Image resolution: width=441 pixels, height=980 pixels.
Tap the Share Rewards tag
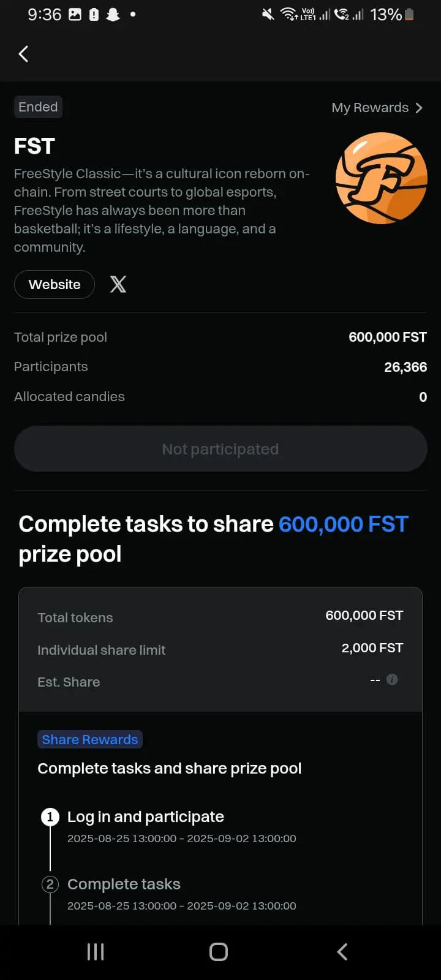pos(90,739)
